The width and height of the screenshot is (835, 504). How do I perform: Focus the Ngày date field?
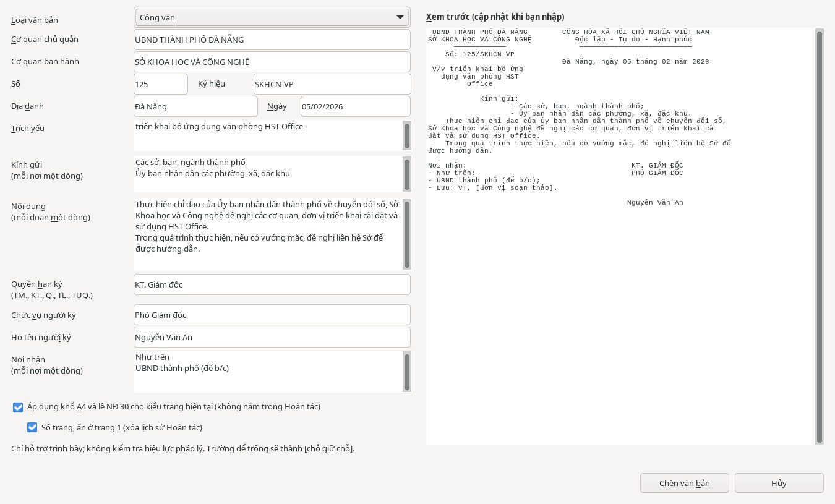pos(356,106)
